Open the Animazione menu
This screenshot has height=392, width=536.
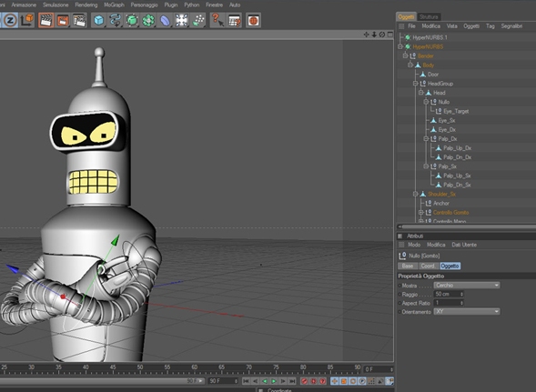(24, 5)
